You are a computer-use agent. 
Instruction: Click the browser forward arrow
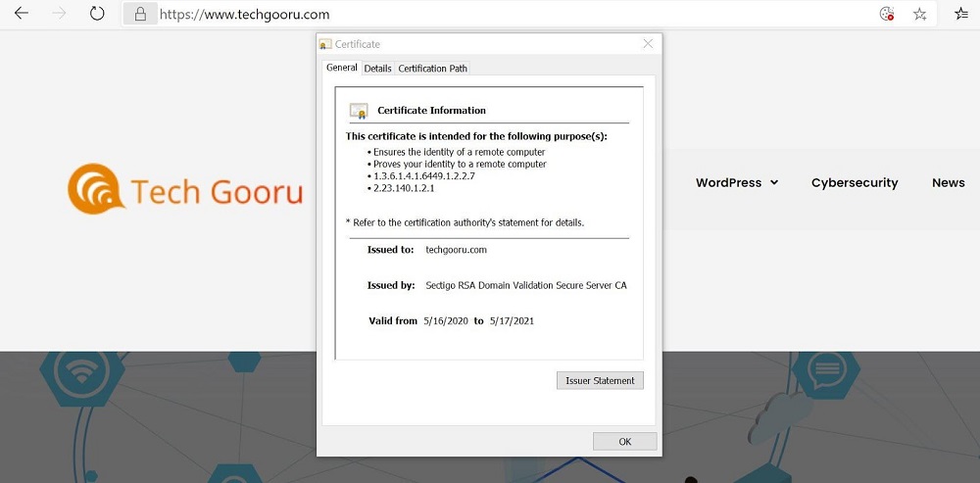tap(60, 14)
